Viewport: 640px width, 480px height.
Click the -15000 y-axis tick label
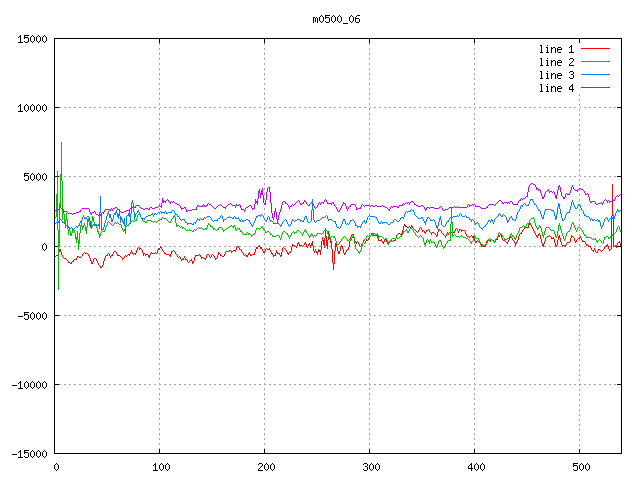[x=29, y=454]
